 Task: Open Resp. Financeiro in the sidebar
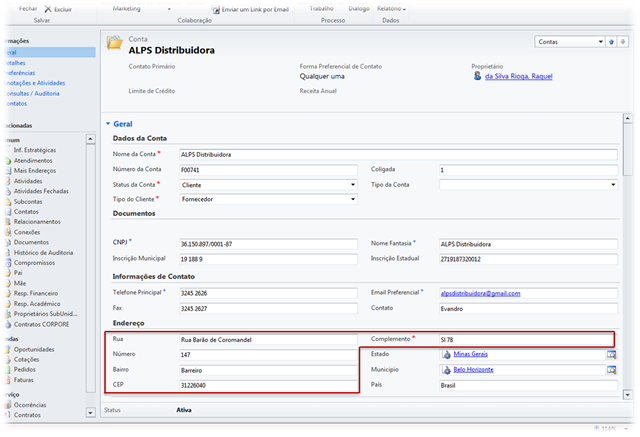point(36,294)
